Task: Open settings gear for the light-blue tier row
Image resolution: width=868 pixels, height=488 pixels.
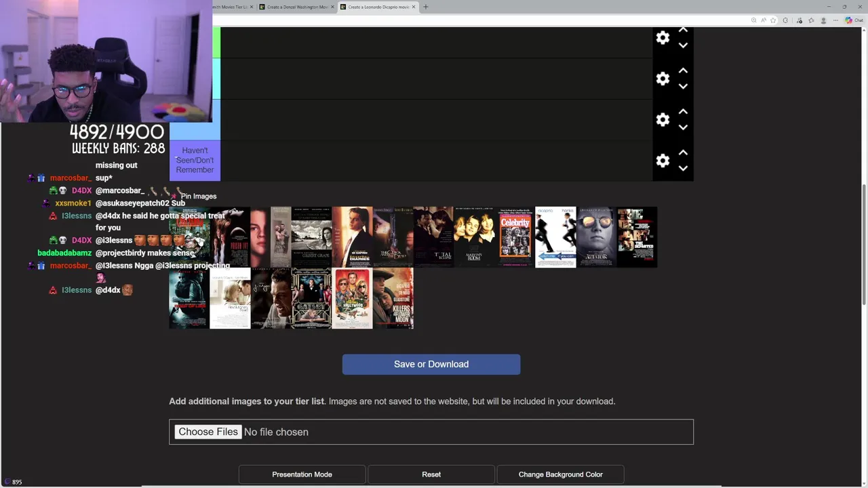Action: [663, 79]
